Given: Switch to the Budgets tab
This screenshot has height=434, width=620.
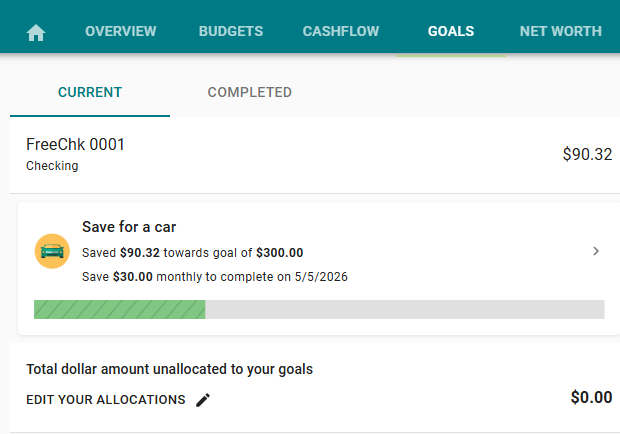Looking at the screenshot, I should click(231, 31).
